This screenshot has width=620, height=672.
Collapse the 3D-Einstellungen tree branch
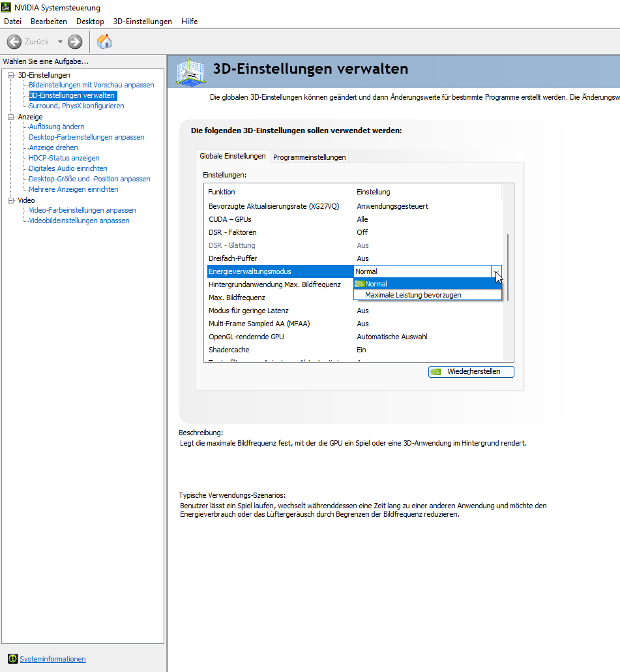[x=9, y=74]
